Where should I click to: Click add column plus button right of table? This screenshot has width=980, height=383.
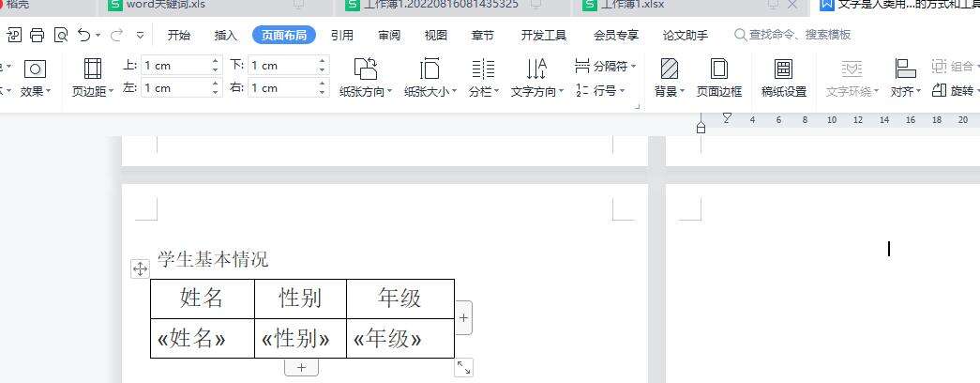(x=463, y=318)
